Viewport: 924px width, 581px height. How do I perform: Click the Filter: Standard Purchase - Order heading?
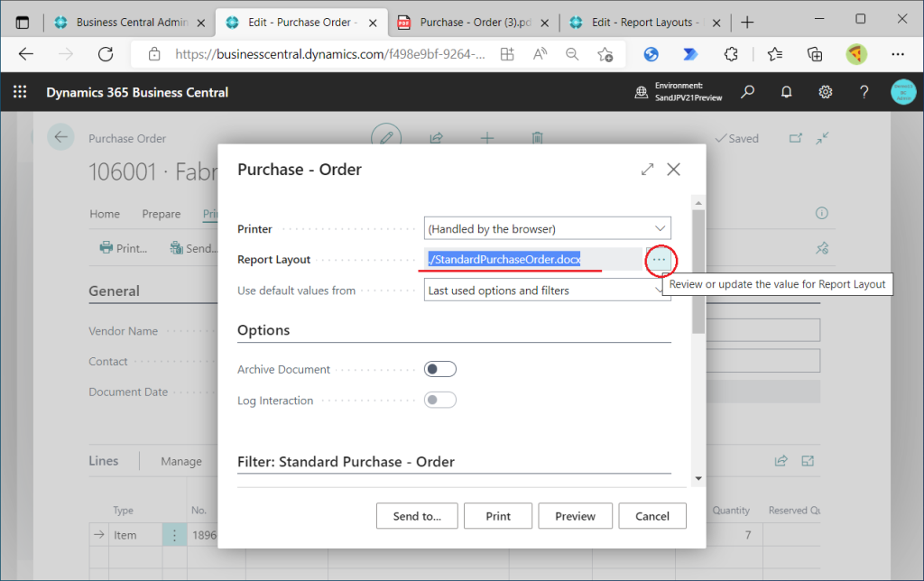[x=346, y=461]
